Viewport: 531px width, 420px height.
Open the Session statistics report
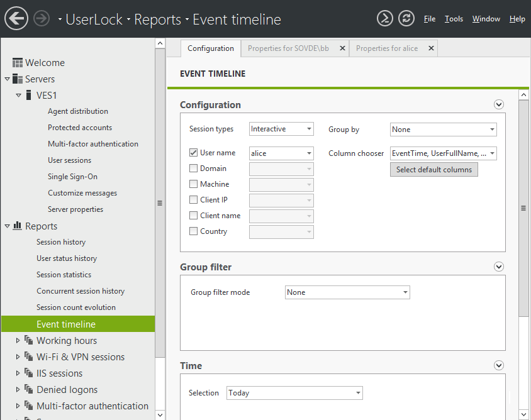pos(64,275)
